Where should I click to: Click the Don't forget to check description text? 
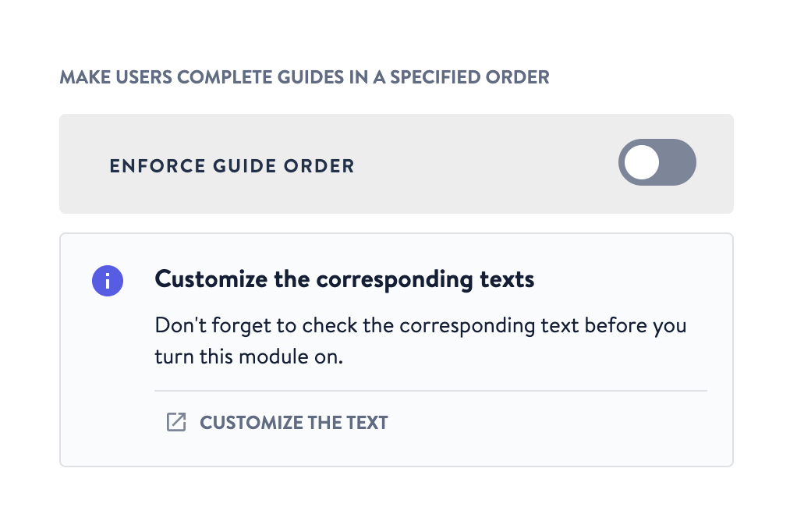pyautogui.click(x=420, y=325)
